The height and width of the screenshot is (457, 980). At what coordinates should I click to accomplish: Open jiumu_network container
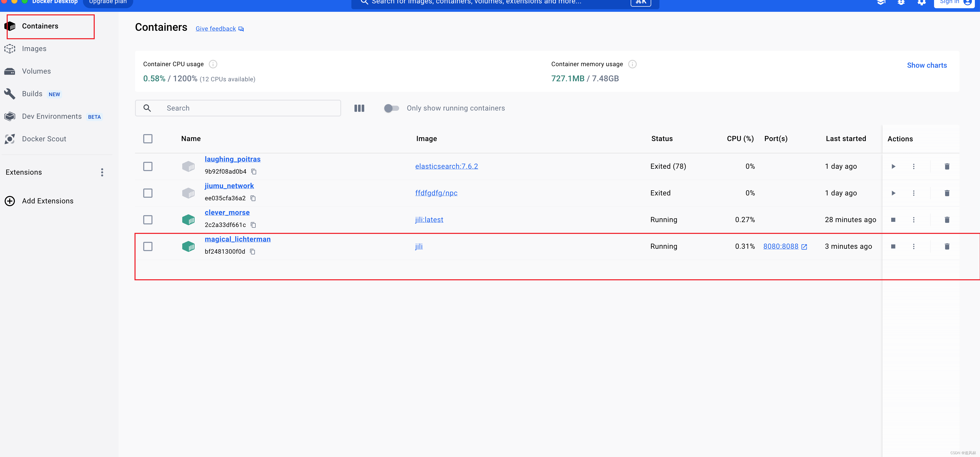[x=229, y=186]
